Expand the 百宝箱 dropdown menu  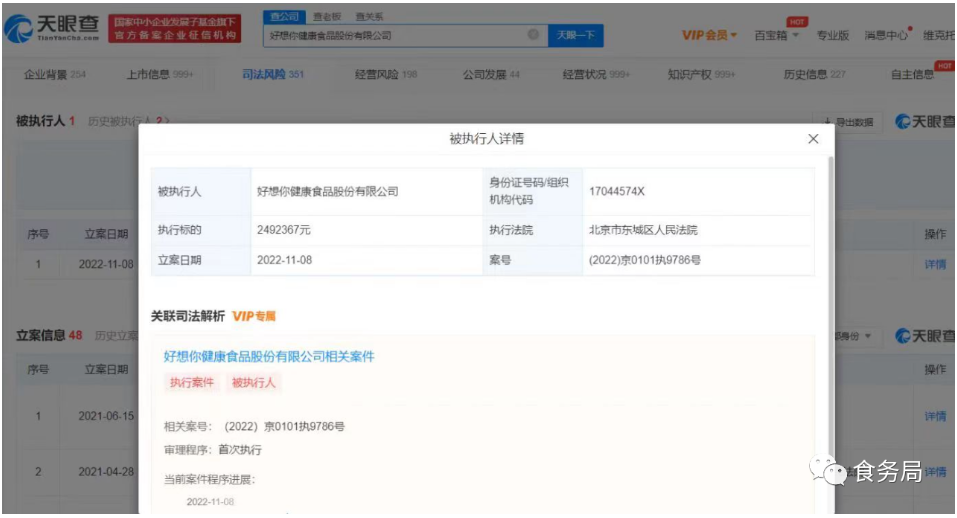click(x=776, y=35)
